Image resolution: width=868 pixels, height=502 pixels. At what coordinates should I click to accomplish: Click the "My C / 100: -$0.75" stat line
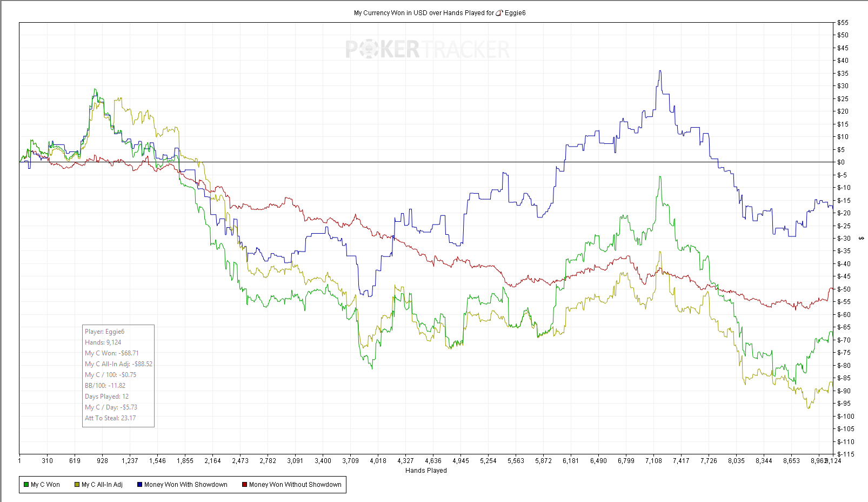point(111,375)
